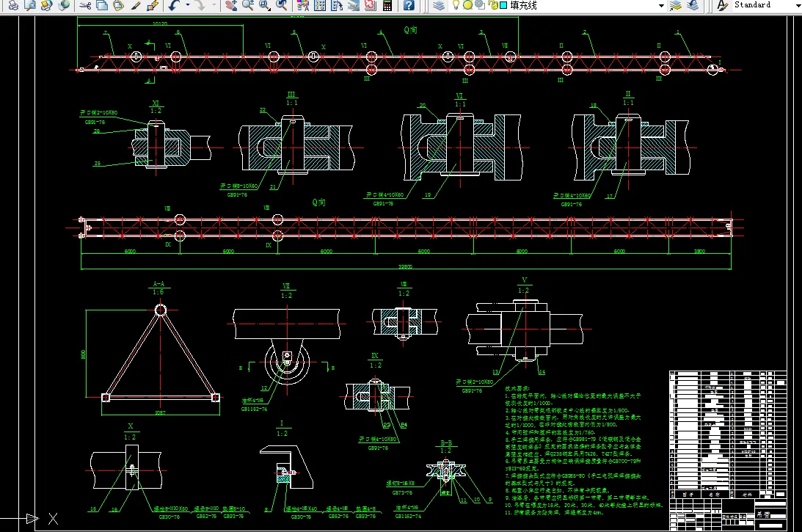Open the Standard text style combo box
The width and height of the screenshot is (802, 532).
[766, 5]
